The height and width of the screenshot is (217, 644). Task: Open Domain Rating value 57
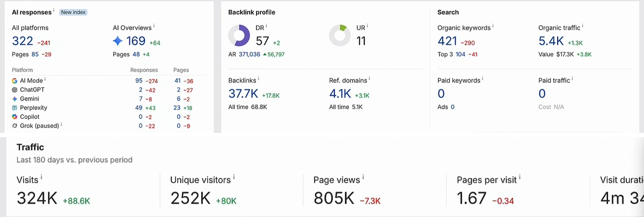(x=262, y=41)
